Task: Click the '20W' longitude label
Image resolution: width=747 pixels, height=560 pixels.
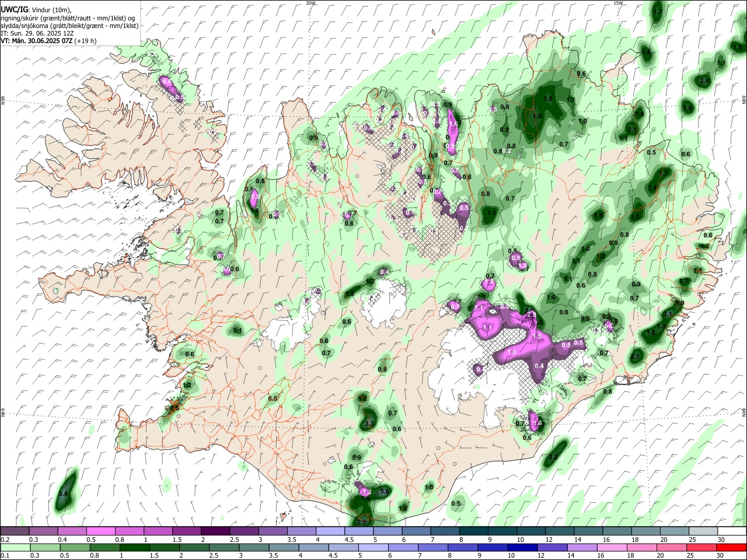Action: pyautogui.click(x=310, y=3)
